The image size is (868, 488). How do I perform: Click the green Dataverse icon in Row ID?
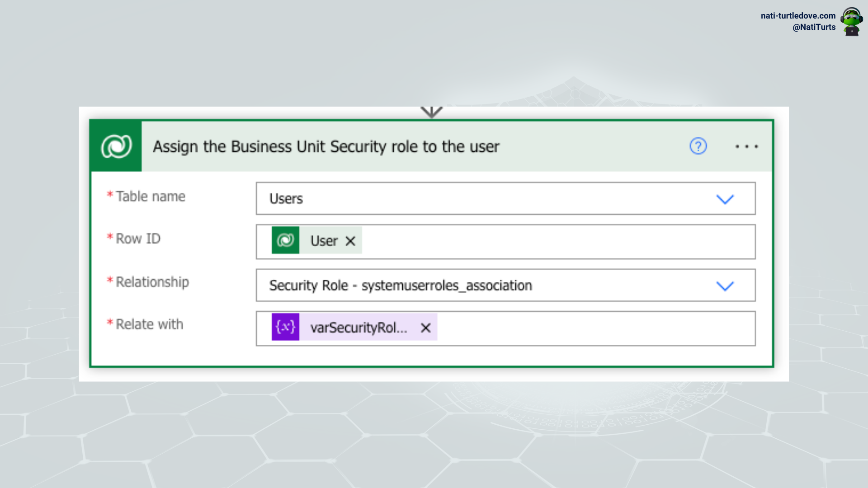click(285, 240)
